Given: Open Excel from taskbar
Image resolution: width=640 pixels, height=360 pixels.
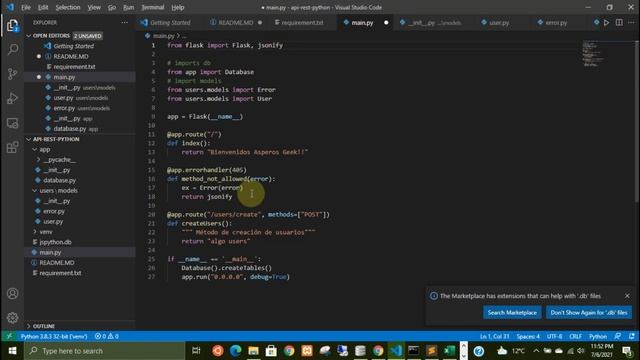Looking at the screenshot, I should coord(449,351).
